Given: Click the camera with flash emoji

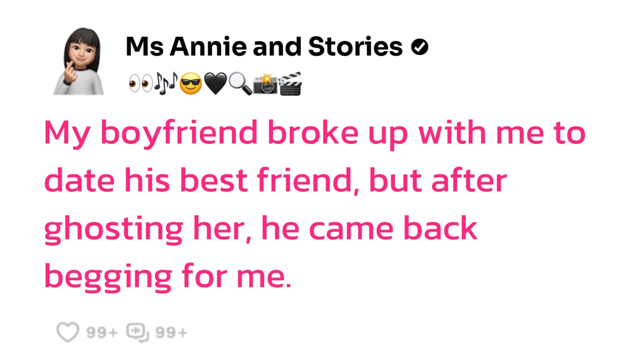Looking at the screenshot, I should coord(265,83).
